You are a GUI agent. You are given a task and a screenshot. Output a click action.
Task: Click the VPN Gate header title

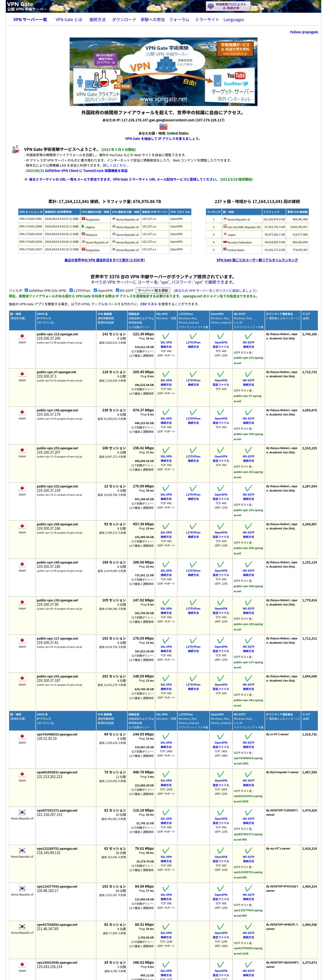point(20,4)
